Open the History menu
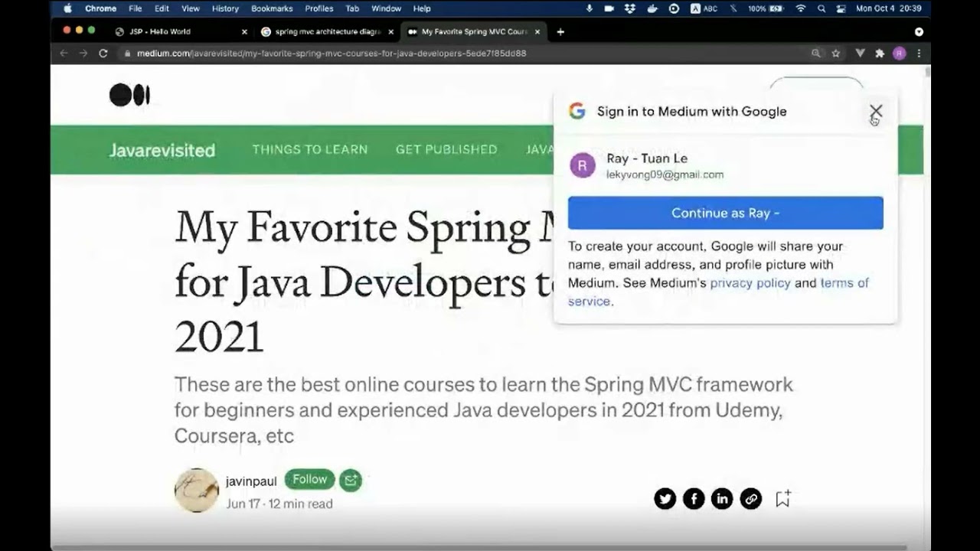980x551 pixels. point(225,8)
